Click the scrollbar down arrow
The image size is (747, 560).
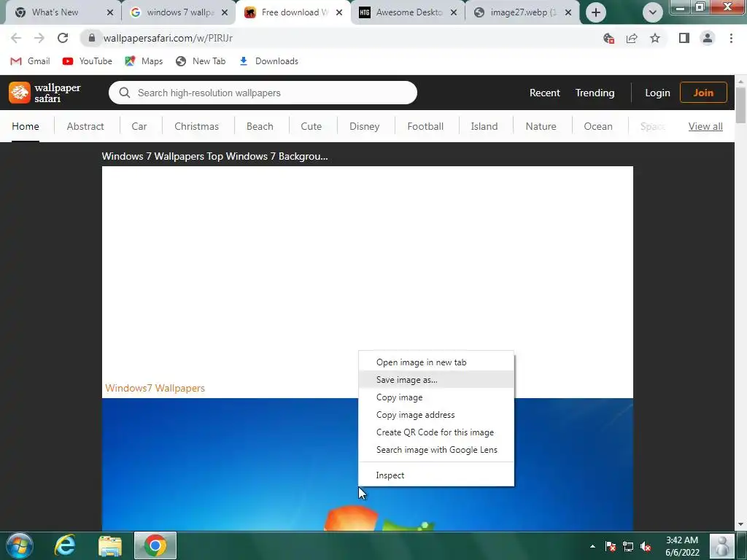[741, 525]
